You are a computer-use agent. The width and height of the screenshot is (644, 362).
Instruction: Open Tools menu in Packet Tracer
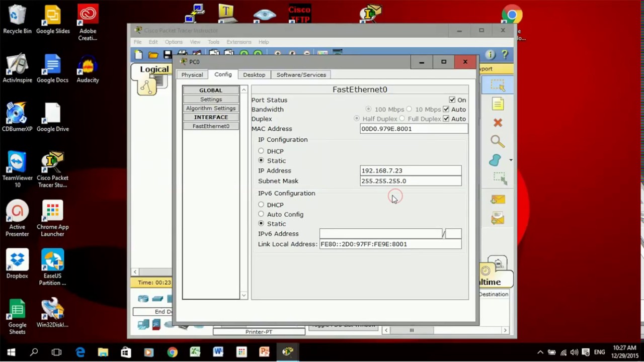tap(214, 42)
